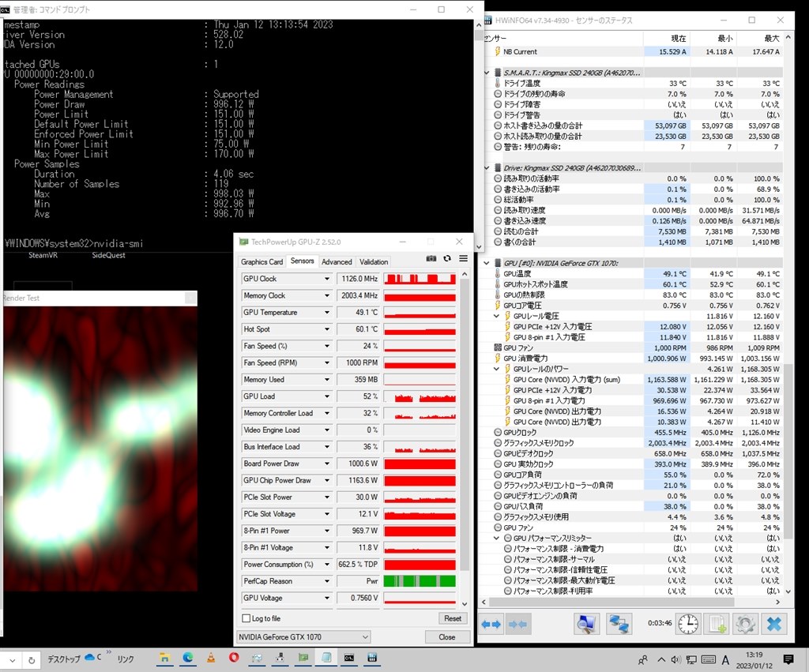Click the HWiNFO networked computers icon
This screenshot has width=809, height=672.
tap(619, 625)
